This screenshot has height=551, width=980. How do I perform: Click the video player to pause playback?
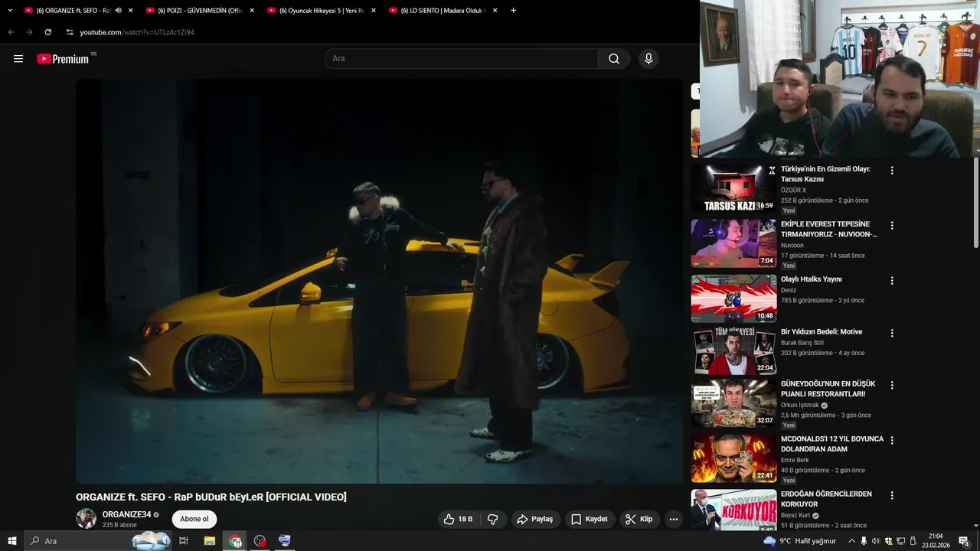tap(379, 281)
